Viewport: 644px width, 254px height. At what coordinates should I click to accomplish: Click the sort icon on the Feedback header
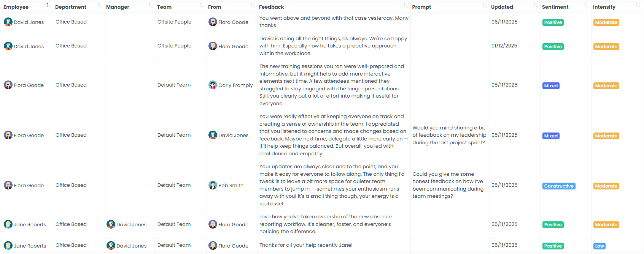tap(405, 5)
